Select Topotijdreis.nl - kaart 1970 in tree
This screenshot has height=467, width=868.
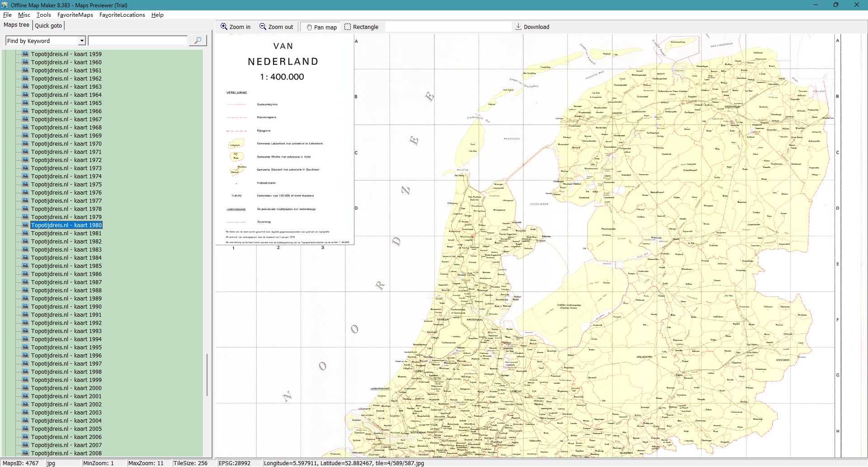coord(66,143)
